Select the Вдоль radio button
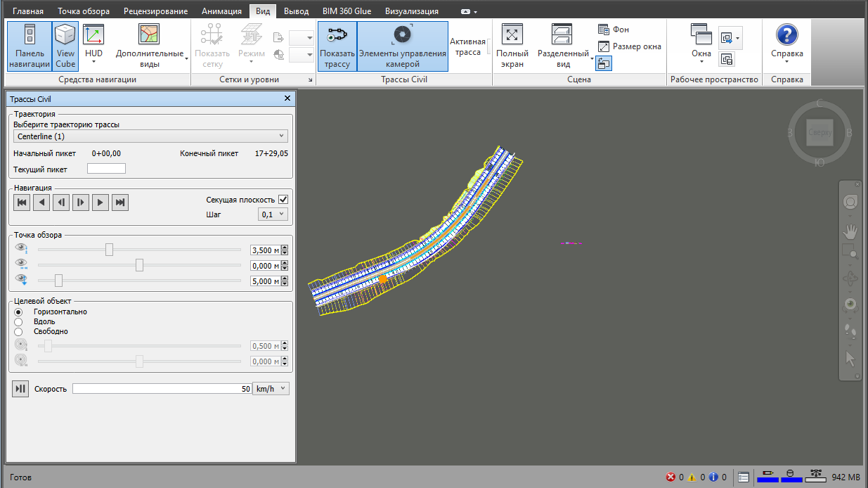The width and height of the screenshot is (868, 488). (18, 321)
